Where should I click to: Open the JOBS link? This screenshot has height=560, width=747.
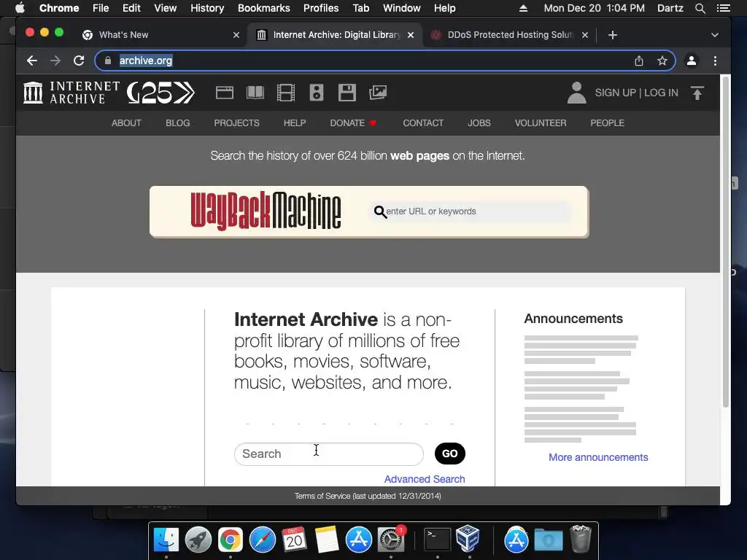click(x=479, y=122)
